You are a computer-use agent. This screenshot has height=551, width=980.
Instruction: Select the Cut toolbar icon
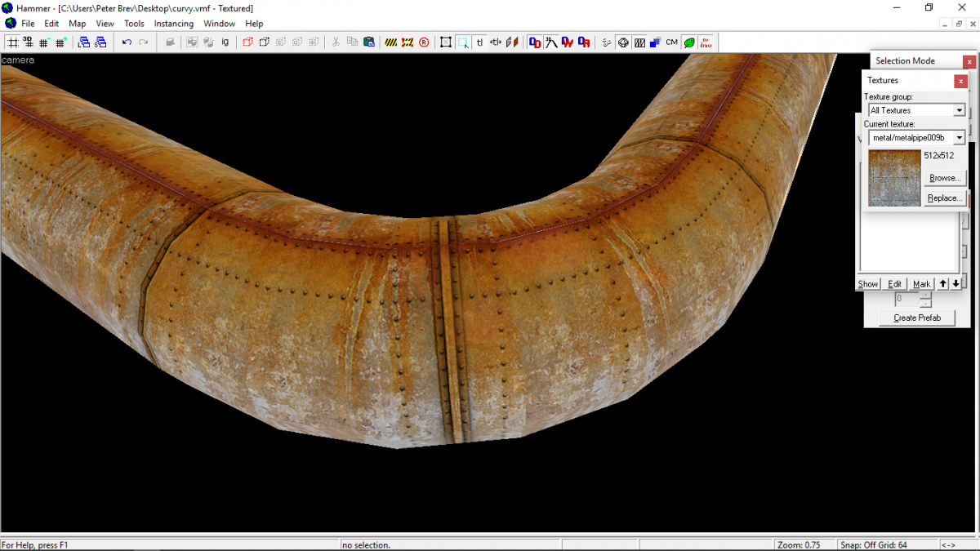click(336, 42)
